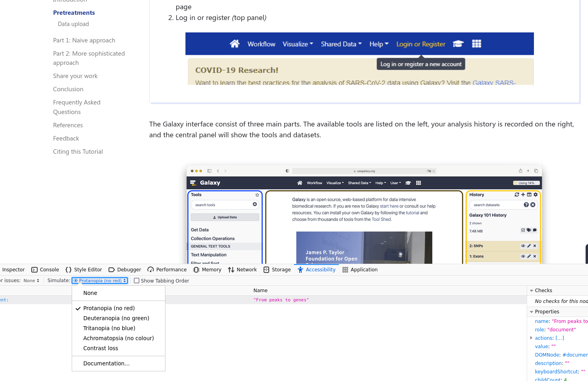The height and width of the screenshot is (381, 588).
Task: Go to Part 1: Naive approach
Action: [x=84, y=40]
